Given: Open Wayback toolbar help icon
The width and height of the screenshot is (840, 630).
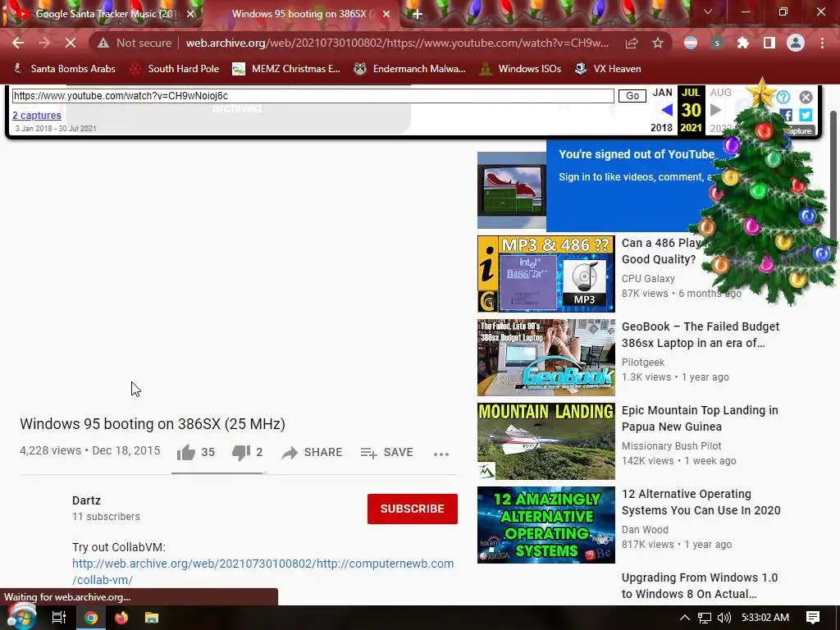Looking at the screenshot, I should [x=783, y=97].
